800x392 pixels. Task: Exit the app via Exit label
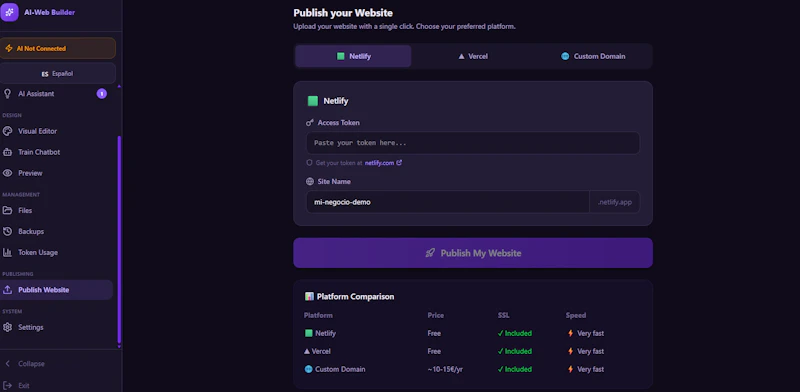point(23,385)
